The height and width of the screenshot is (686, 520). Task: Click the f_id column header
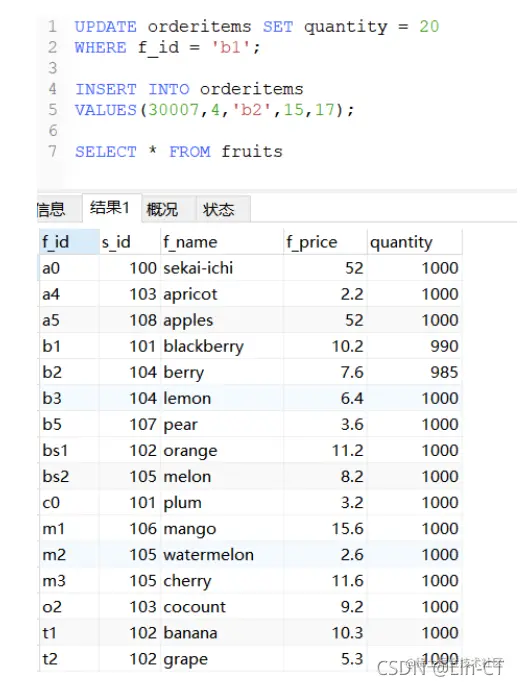pos(69,242)
